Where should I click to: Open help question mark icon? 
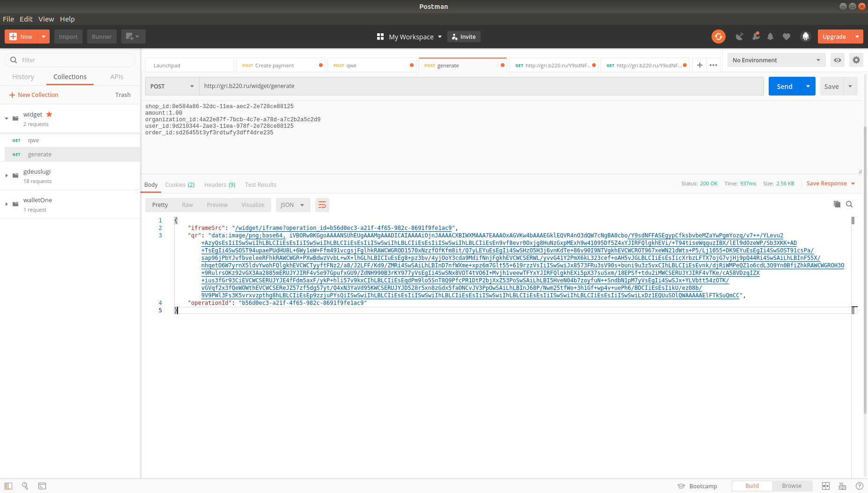point(859,486)
